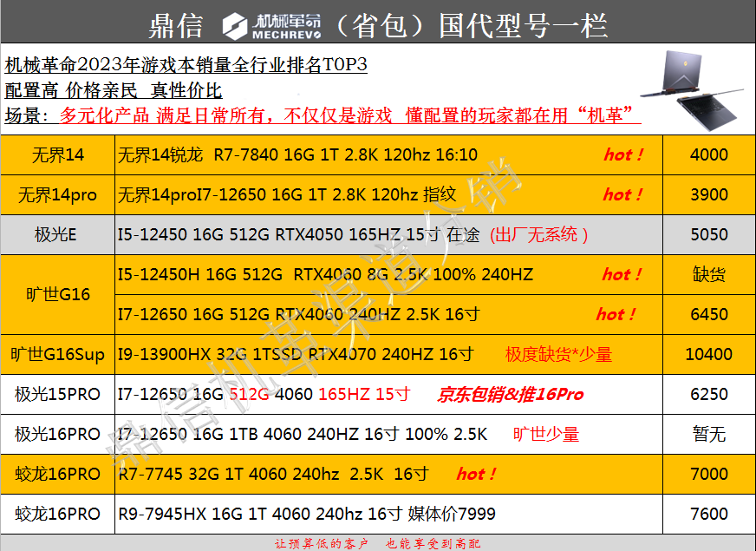
Task: Click the red note 旷世少量
Action: (546, 434)
